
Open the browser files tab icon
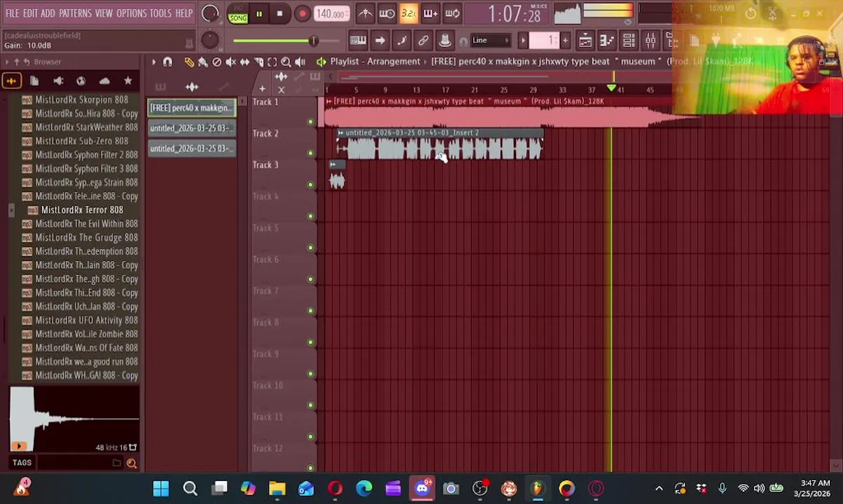click(34, 81)
